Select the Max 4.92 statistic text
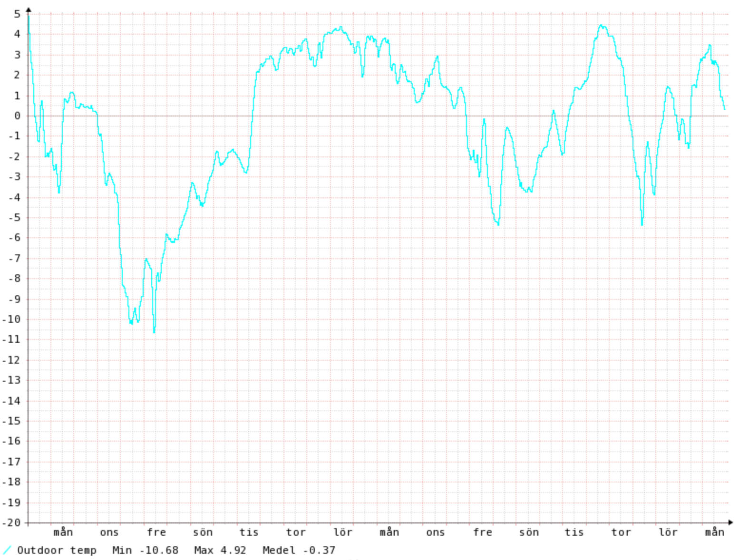The height and width of the screenshot is (560, 739). [x=220, y=550]
